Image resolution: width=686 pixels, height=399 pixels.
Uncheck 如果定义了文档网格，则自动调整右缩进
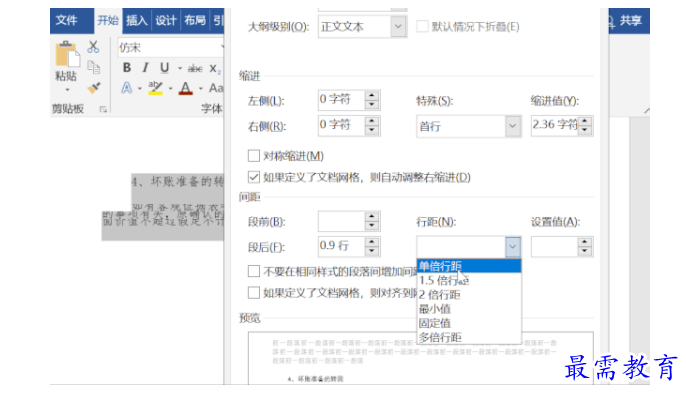click(x=254, y=177)
